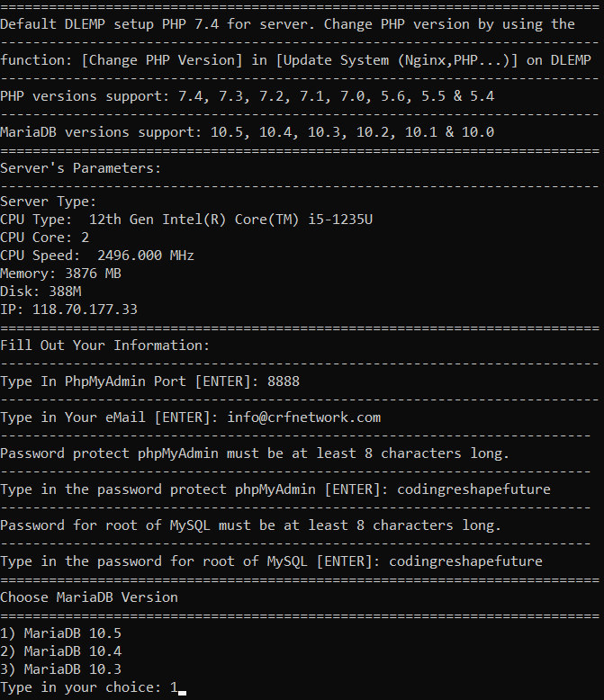The image size is (604, 700).
Task: Click the "Server's Parameters:" heading
Action: click(x=81, y=167)
